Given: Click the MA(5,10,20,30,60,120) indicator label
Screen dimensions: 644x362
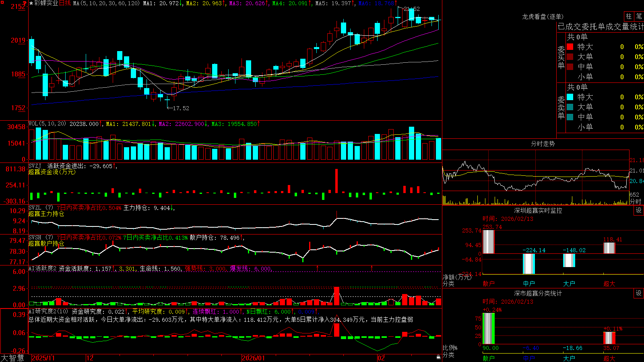Looking at the screenshot, I should pyautogui.click(x=106, y=3).
